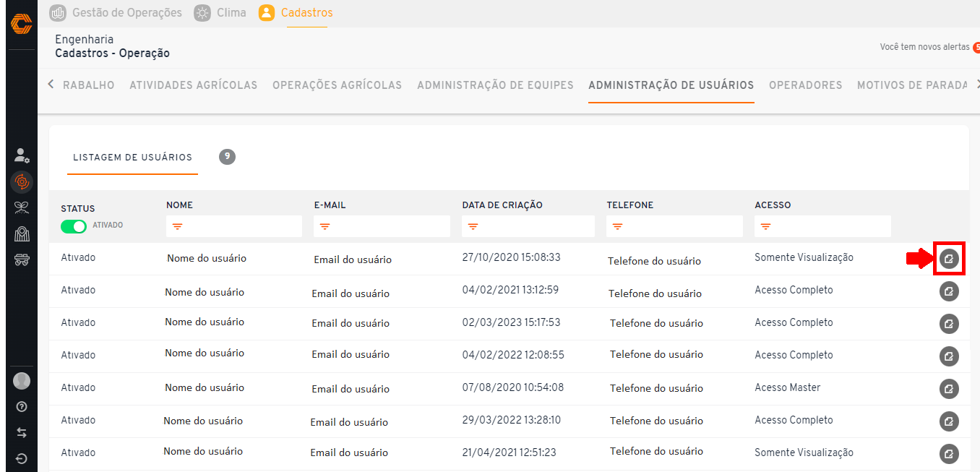Screen dimensions: 980x472
Task: Open the help question mark icon
Action: [x=22, y=407]
